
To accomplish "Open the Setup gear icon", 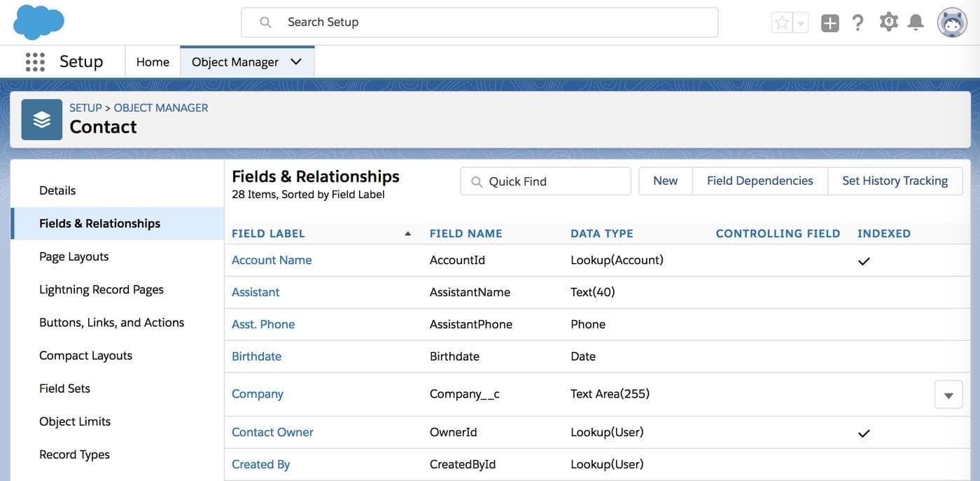I will (888, 22).
